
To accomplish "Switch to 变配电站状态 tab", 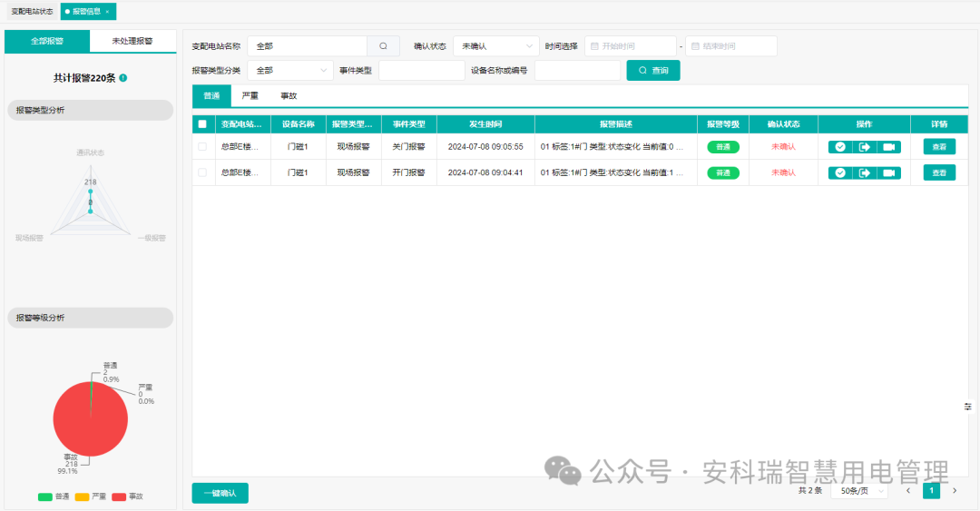I will tap(32, 12).
